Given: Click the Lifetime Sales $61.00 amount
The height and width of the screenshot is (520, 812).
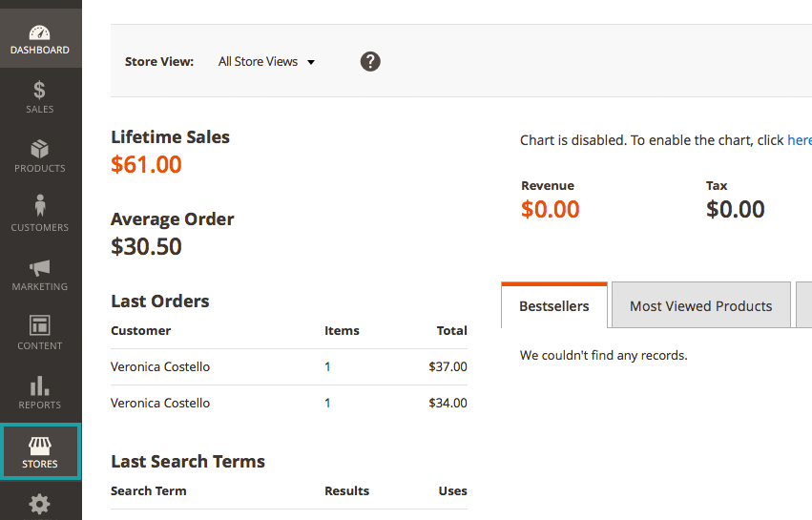Looking at the screenshot, I should point(146,164).
